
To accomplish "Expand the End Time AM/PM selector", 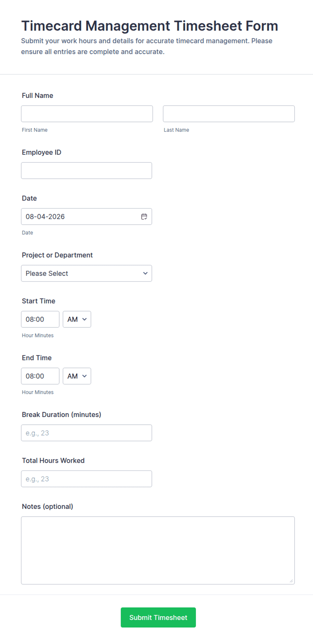I will 77,376.
